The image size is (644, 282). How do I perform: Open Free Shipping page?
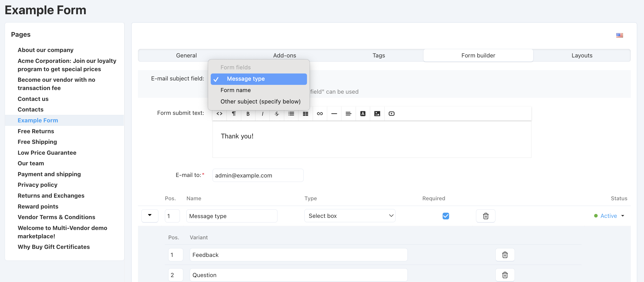coord(37,142)
